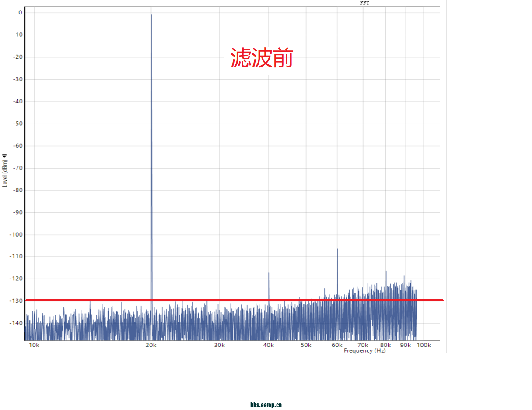
Task: Click the "-40" level axis tick
Action: pyautogui.click(x=17, y=102)
